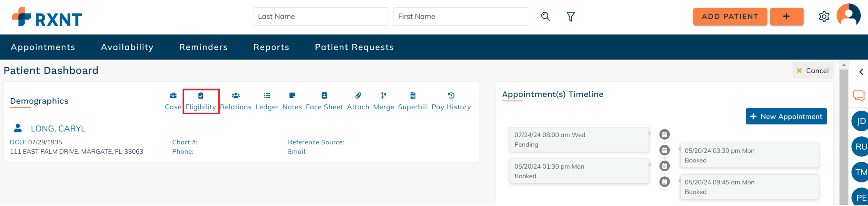Open Pay History icon
Image resolution: width=868 pixels, height=206 pixels.
(x=451, y=95)
